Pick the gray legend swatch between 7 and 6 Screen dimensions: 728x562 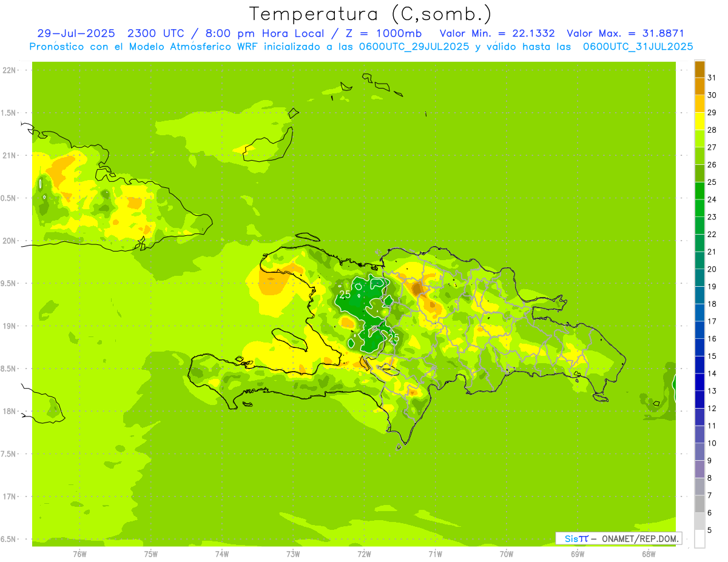click(699, 504)
